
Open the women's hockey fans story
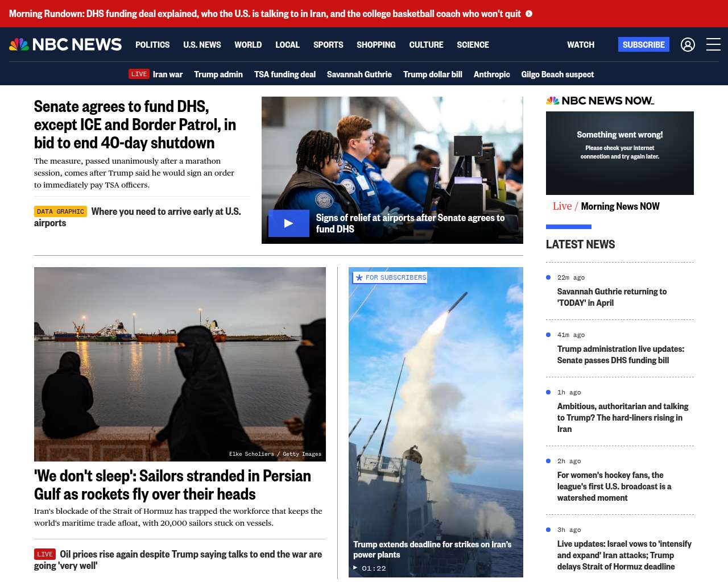[x=614, y=487]
